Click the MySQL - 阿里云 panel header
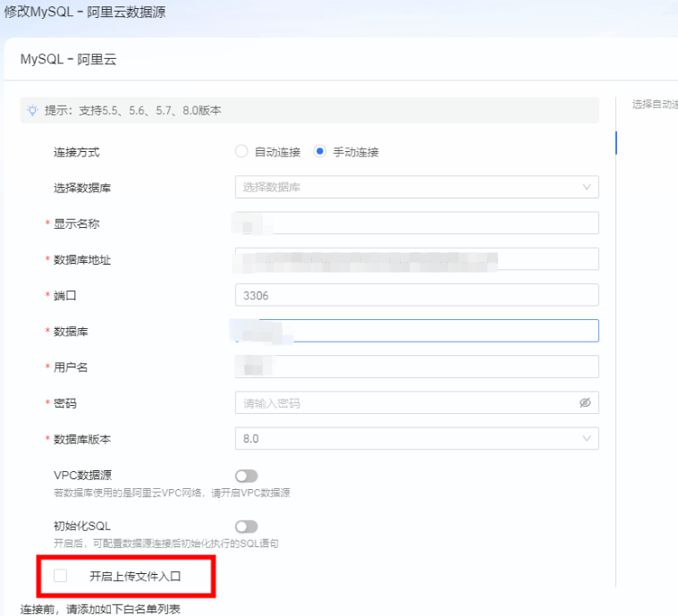 pyautogui.click(x=68, y=60)
